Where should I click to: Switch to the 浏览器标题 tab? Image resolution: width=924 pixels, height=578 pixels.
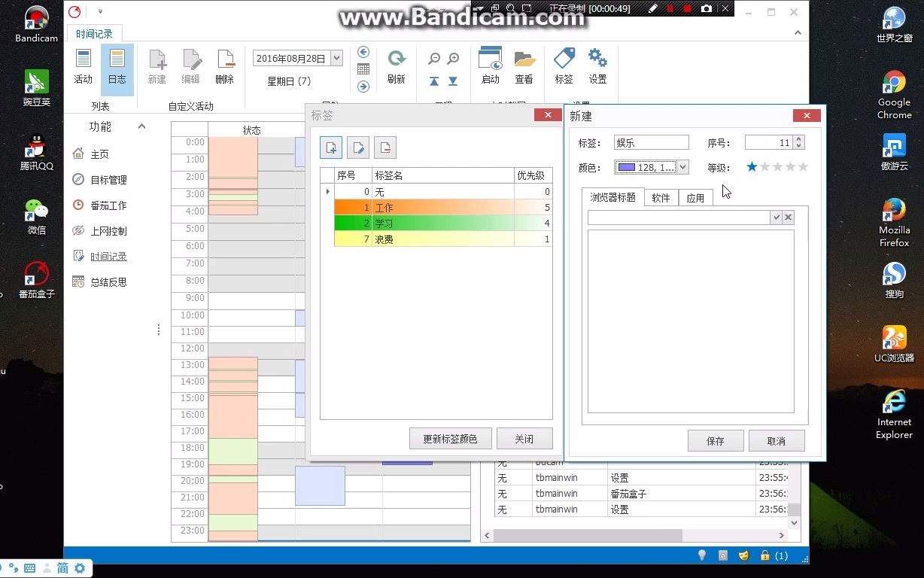[x=613, y=197]
